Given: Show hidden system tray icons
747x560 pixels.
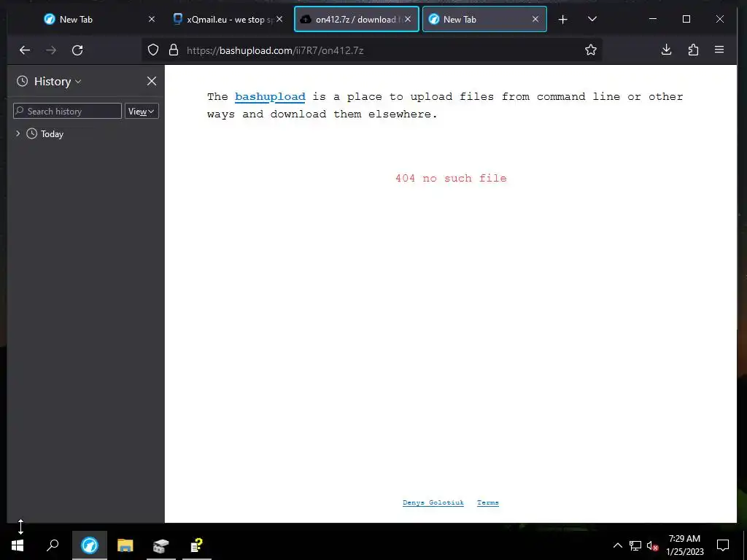Looking at the screenshot, I should (x=617, y=545).
